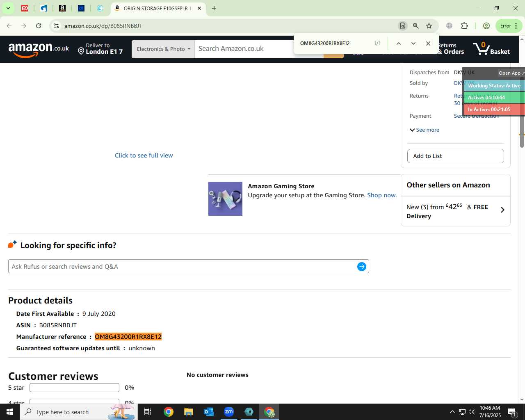
Task: Switch to the black Amazon icon tab
Action: point(62,8)
